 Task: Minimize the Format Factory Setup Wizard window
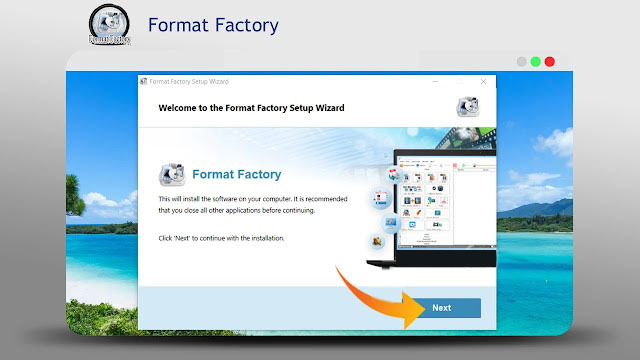(436, 82)
